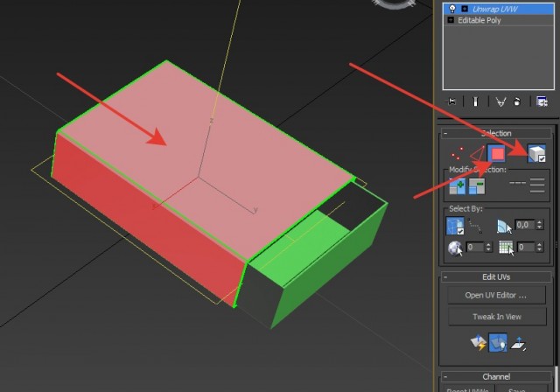Click Make Unique icon

(x=500, y=102)
